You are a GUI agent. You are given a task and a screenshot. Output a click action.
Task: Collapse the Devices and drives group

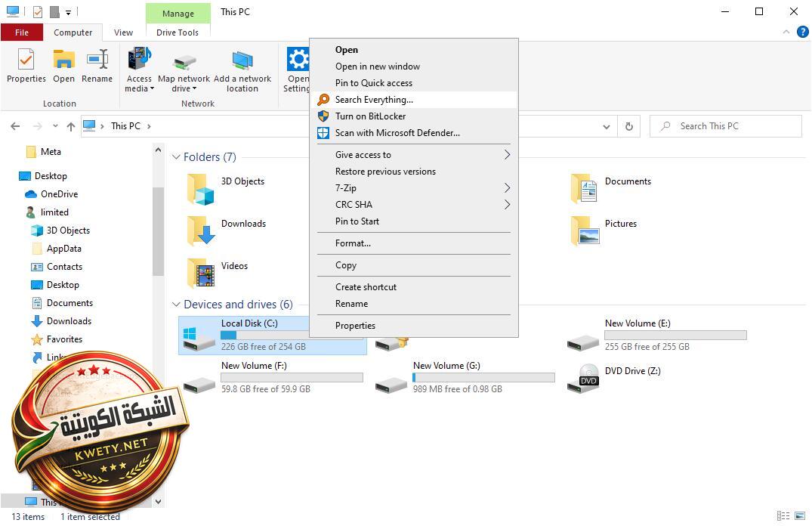coord(176,305)
